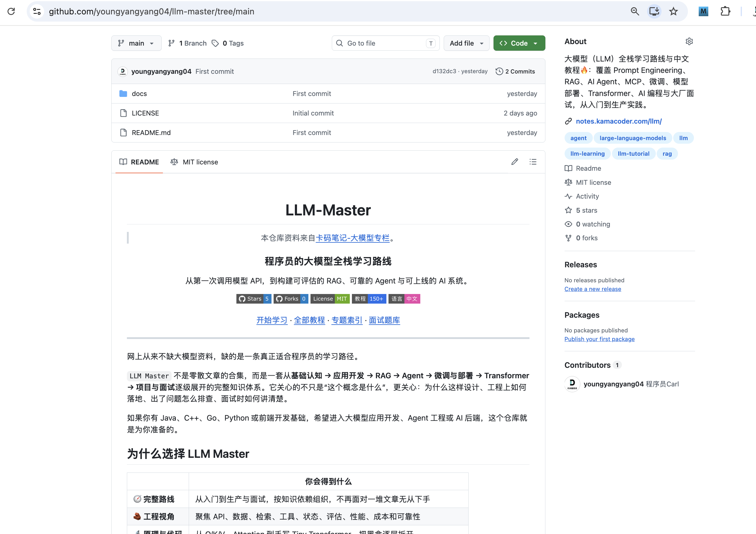View 1 Branch list

pos(187,43)
